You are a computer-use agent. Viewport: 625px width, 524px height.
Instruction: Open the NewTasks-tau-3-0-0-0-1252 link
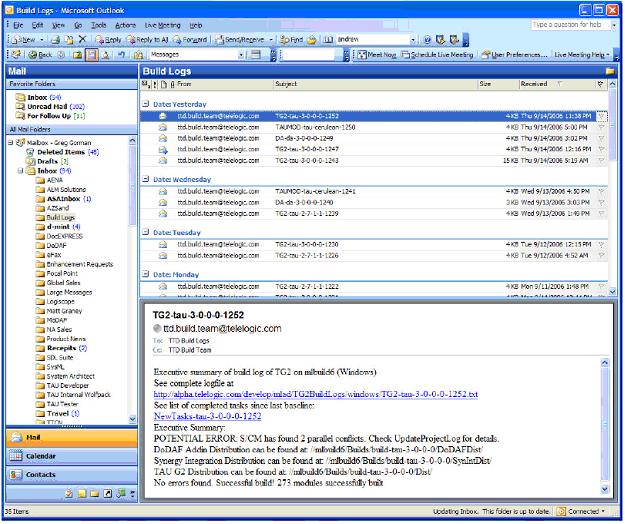click(x=207, y=416)
